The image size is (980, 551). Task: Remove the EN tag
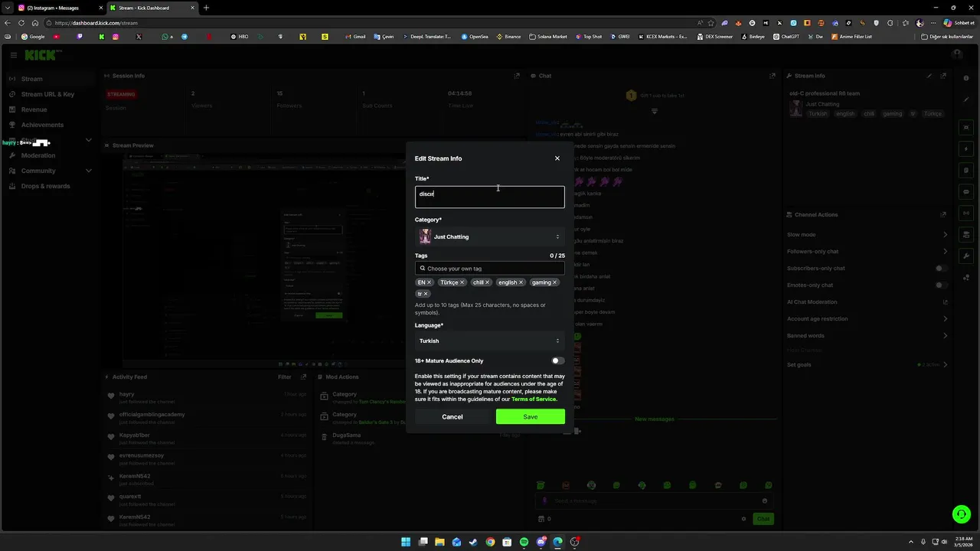(429, 282)
